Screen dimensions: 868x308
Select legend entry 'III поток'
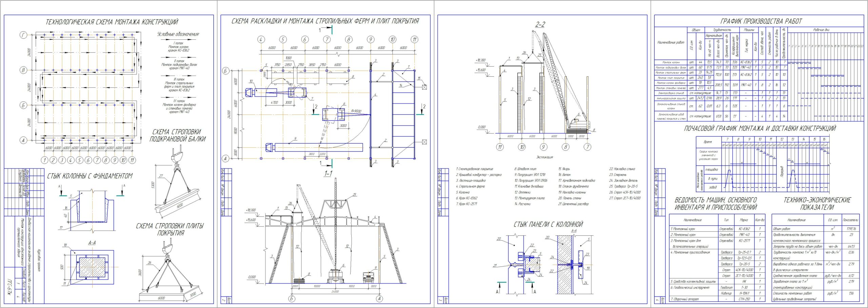click(179, 79)
